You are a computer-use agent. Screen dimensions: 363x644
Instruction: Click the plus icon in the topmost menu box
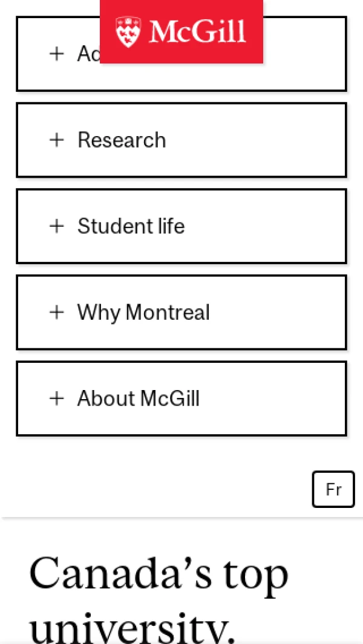[x=57, y=54]
